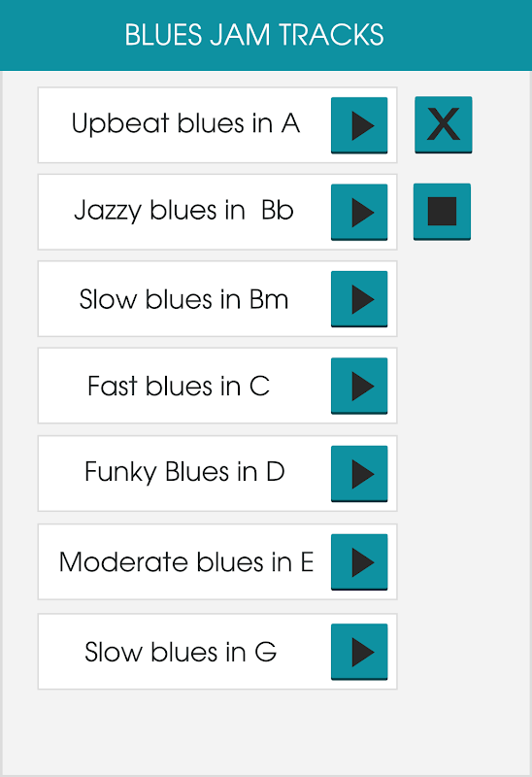Start the Funky Blues in D track
Image resolution: width=532 pixels, height=777 pixels.
pos(359,473)
